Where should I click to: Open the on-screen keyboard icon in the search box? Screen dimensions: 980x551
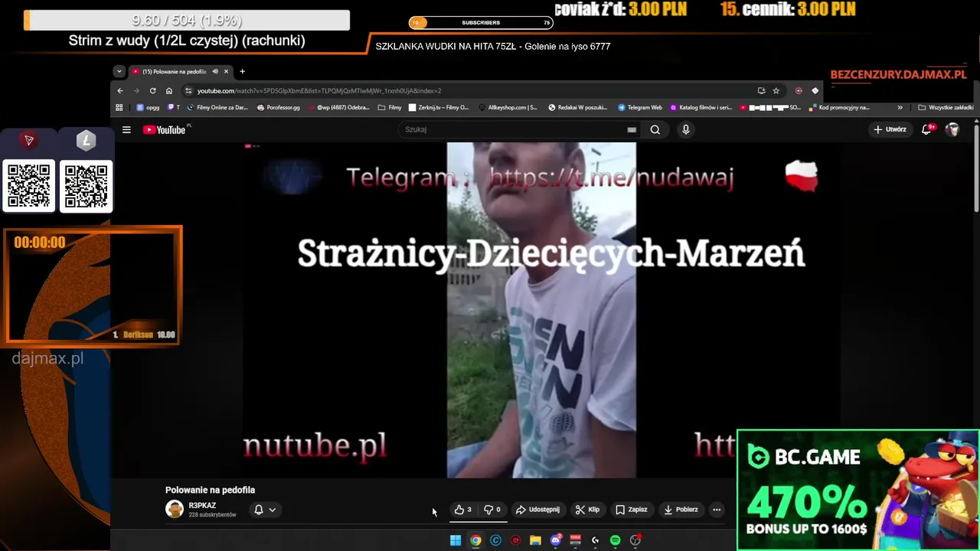tap(632, 130)
